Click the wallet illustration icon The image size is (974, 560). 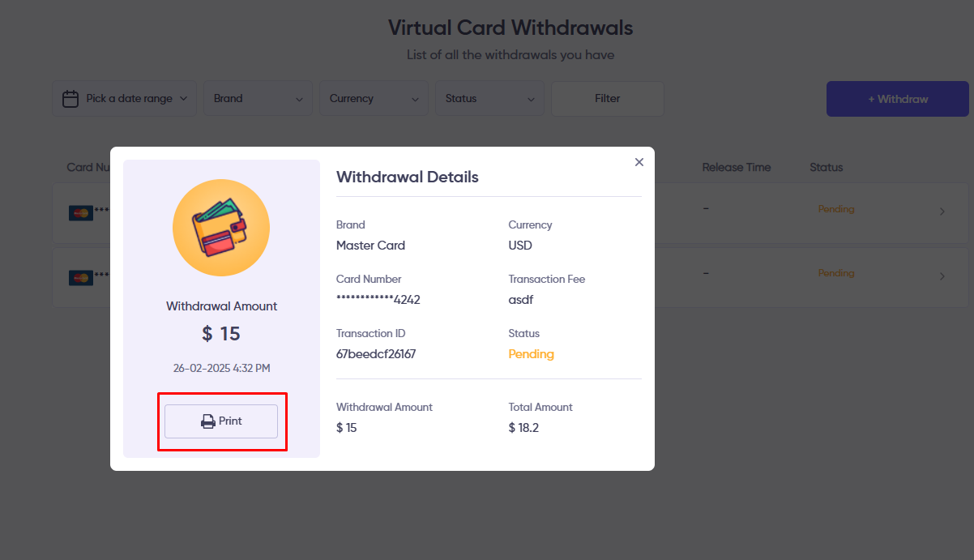click(x=221, y=228)
